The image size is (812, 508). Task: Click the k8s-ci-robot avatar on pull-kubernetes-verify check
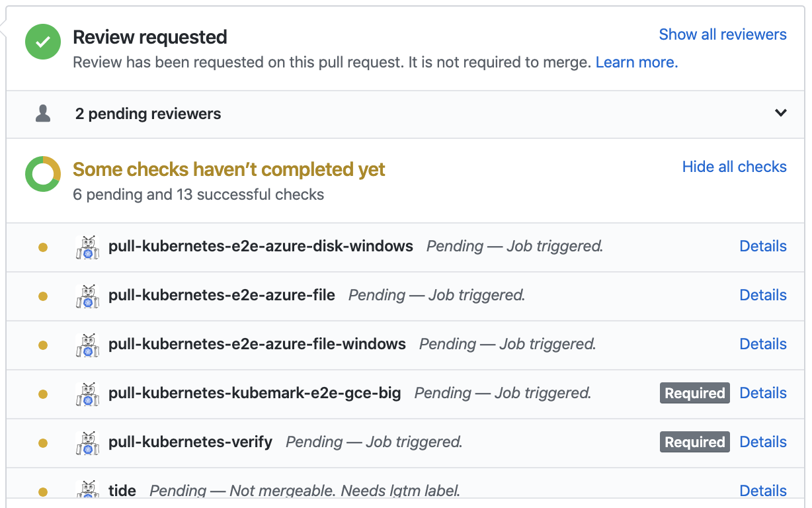coord(87,442)
